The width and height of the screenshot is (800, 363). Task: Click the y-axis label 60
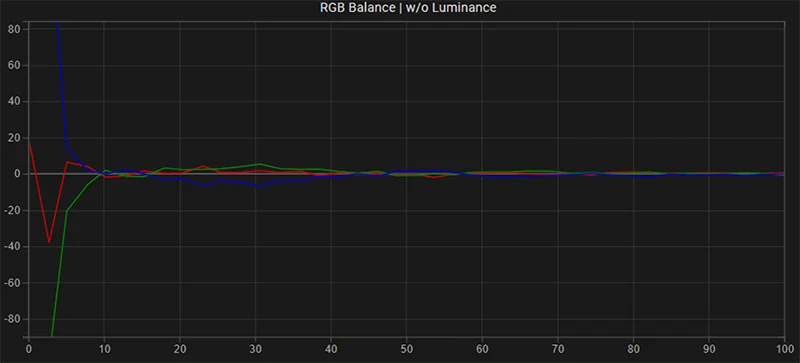14,65
